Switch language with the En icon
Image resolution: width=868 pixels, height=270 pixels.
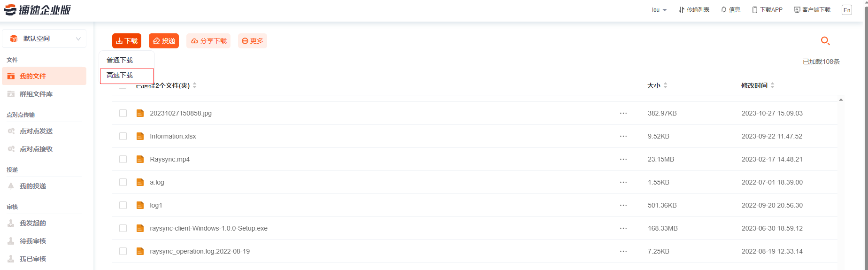[847, 10]
